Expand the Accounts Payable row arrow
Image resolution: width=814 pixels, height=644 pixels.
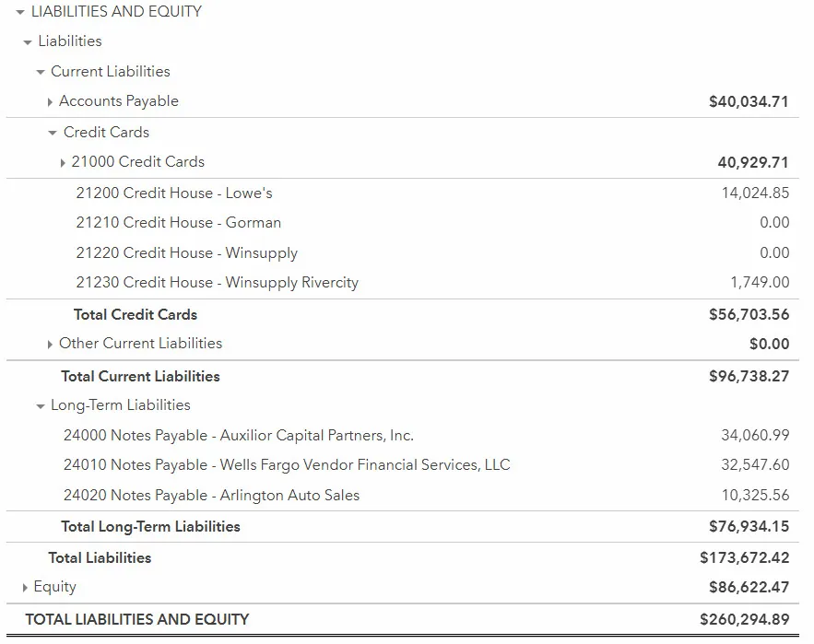50,102
